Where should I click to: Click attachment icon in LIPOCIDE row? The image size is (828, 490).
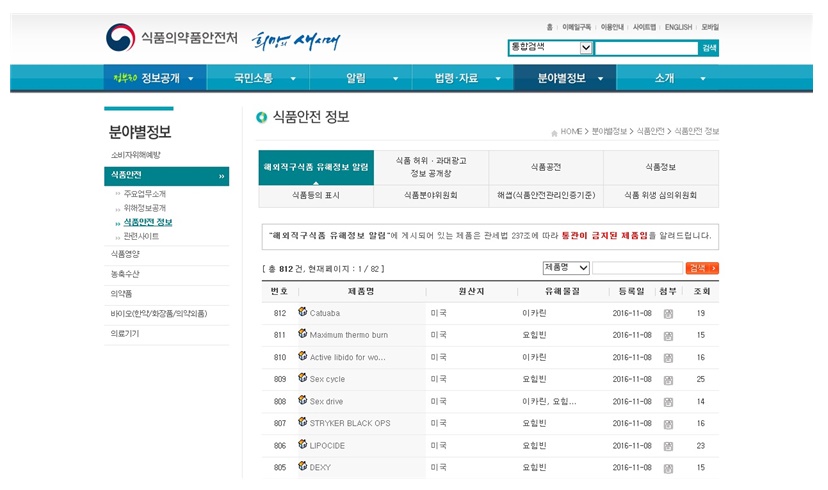pyautogui.click(x=668, y=445)
